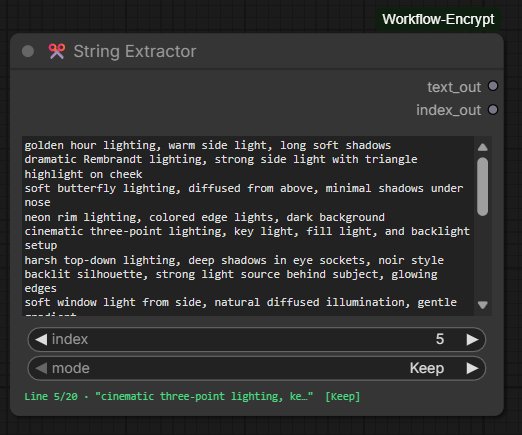The image size is (522, 435).
Task: Increase index with right arrow
Action: point(473,339)
